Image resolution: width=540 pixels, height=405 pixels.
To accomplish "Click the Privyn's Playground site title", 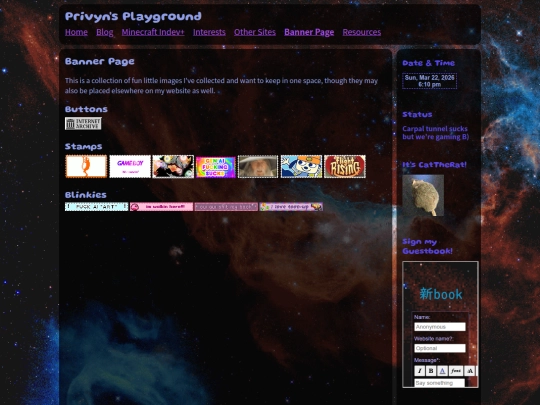I will click(133, 16).
